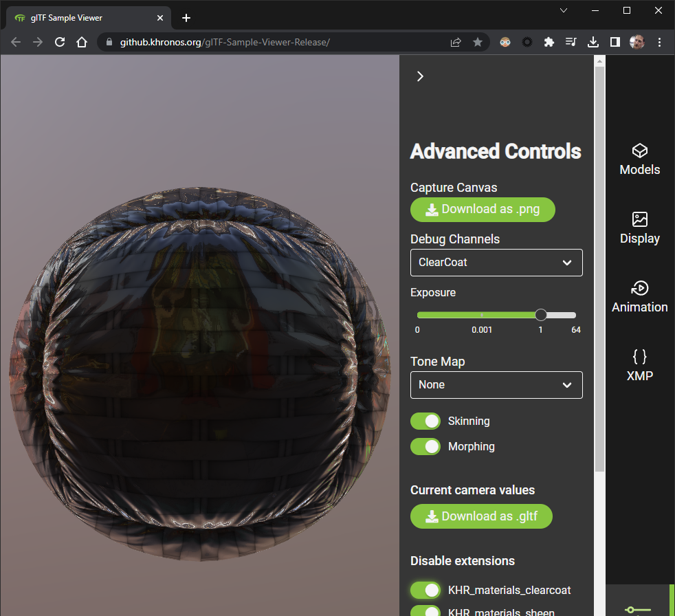The height and width of the screenshot is (616, 675).
Task: Click the browser extensions puzzle icon
Action: pyautogui.click(x=549, y=42)
